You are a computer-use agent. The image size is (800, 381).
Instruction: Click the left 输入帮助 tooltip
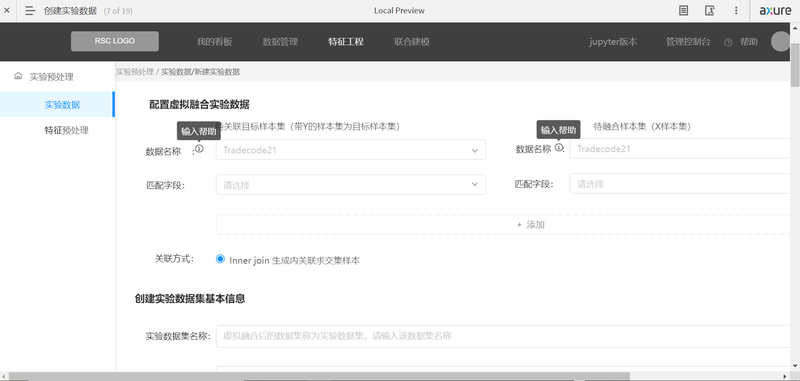coord(199,131)
